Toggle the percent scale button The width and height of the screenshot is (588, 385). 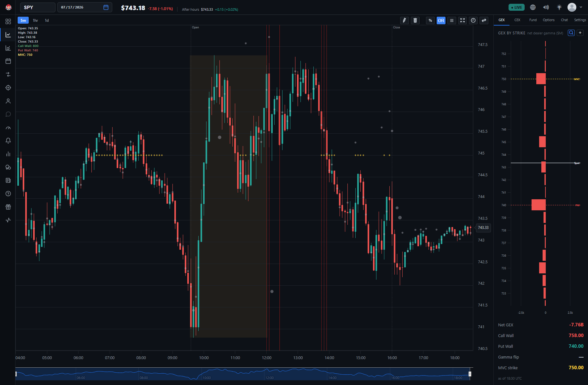pyautogui.click(x=430, y=20)
